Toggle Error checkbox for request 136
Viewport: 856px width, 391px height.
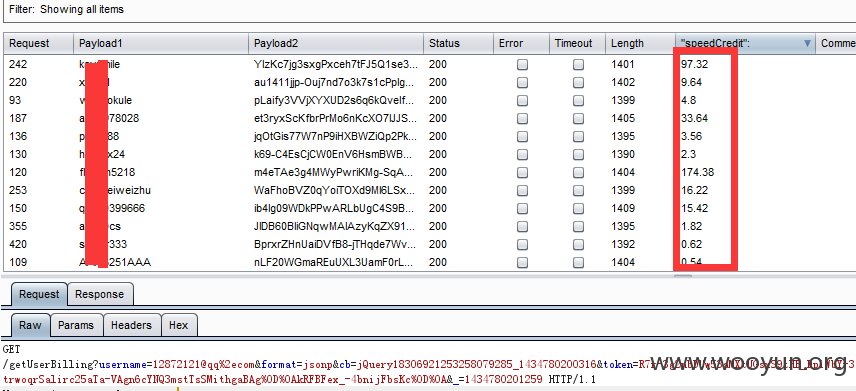click(522, 137)
